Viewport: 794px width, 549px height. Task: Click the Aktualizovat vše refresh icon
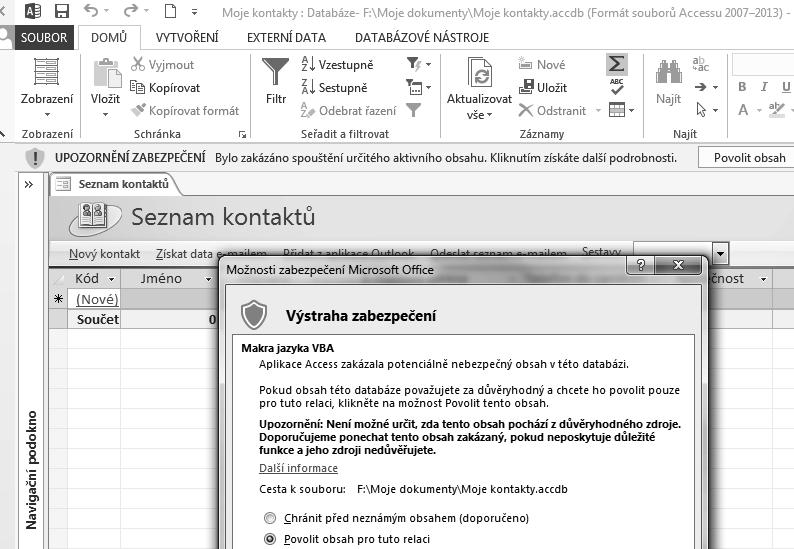click(480, 72)
